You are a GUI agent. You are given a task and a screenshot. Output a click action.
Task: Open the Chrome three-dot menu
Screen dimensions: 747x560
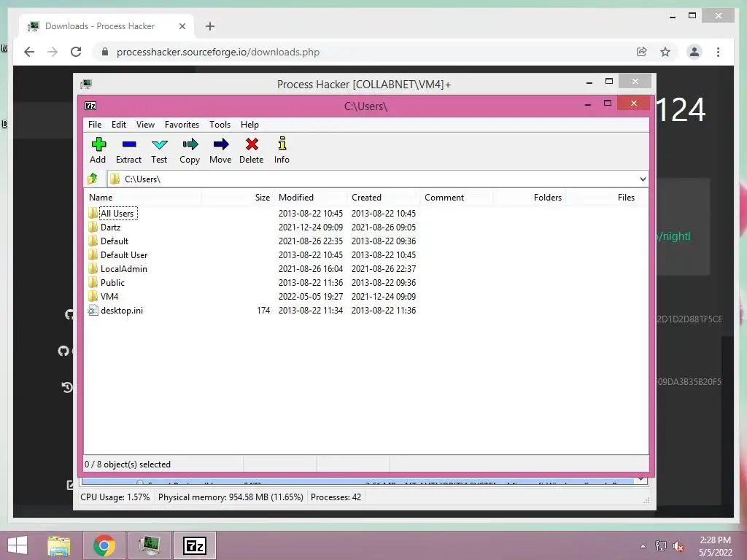click(x=719, y=52)
